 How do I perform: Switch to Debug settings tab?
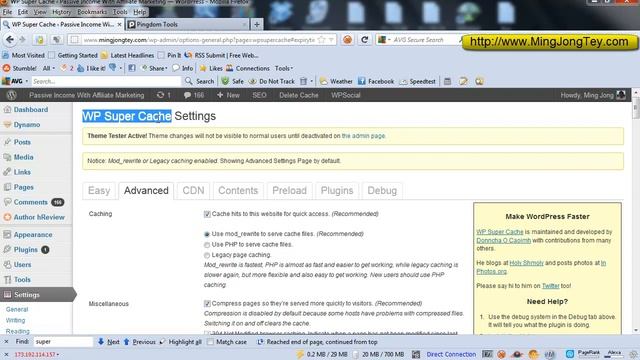(x=382, y=191)
